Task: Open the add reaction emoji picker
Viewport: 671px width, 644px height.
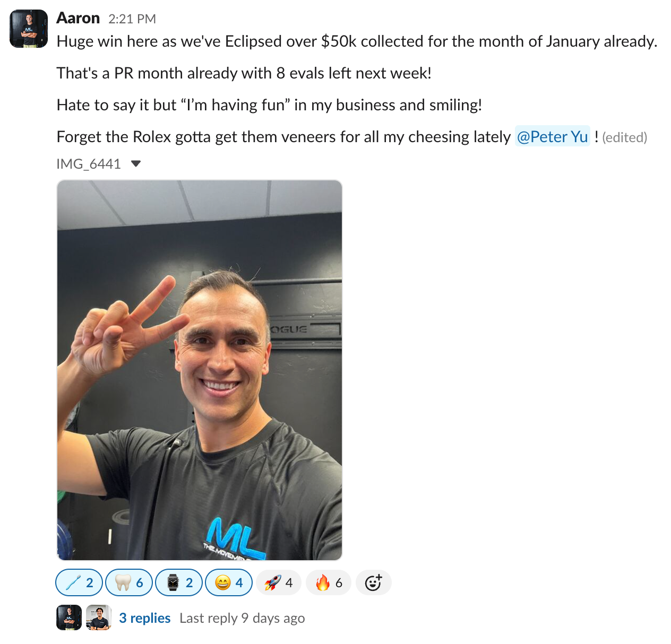Action: tap(373, 582)
